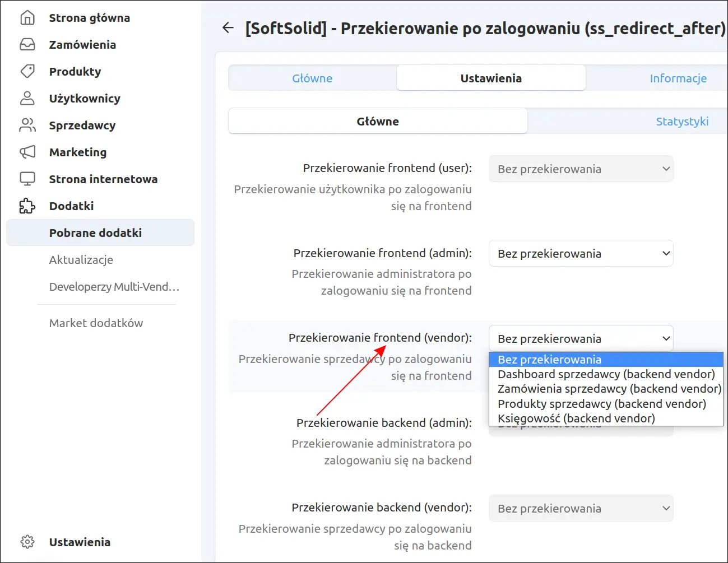Open the Sprzedawcy people icon
This screenshot has height=563, width=728.
click(27, 125)
